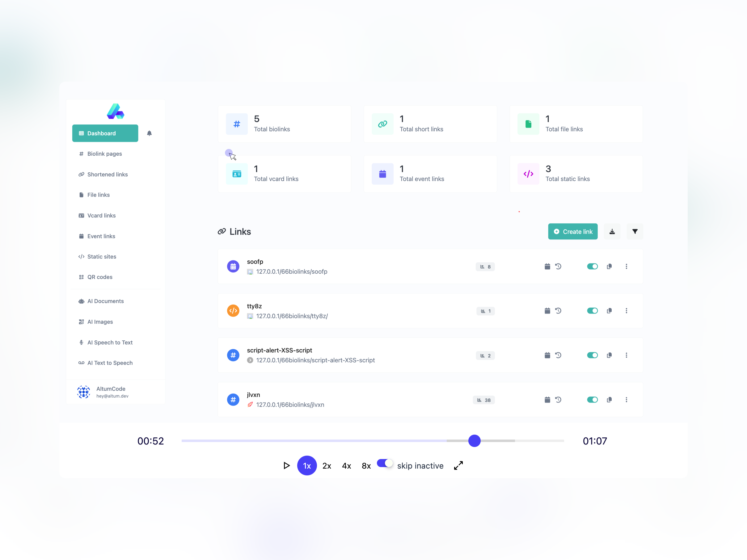Click the Create link button

[x=573, y=231]
